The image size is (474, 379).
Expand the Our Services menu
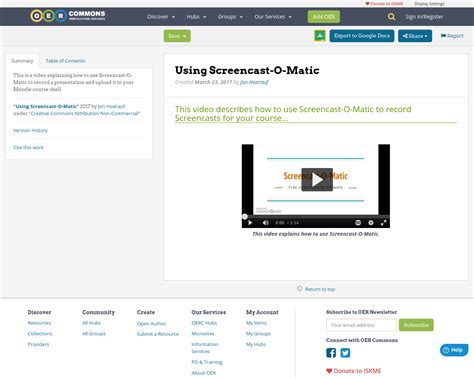(x=273, y=17)
